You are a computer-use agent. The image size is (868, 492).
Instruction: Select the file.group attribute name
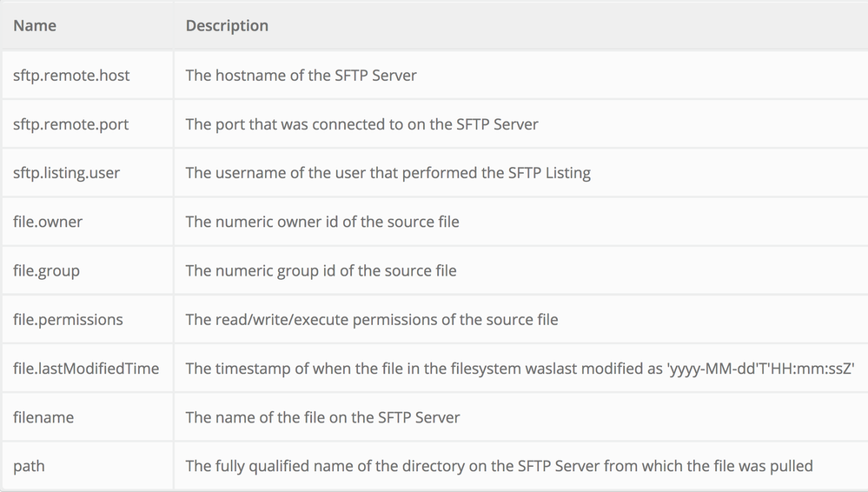point(46,270)
